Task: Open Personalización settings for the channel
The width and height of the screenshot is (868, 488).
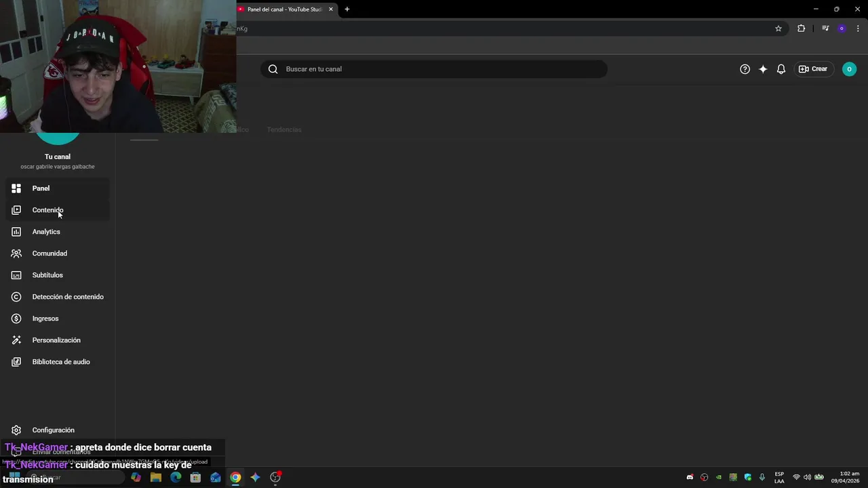Action: point(58,340)
